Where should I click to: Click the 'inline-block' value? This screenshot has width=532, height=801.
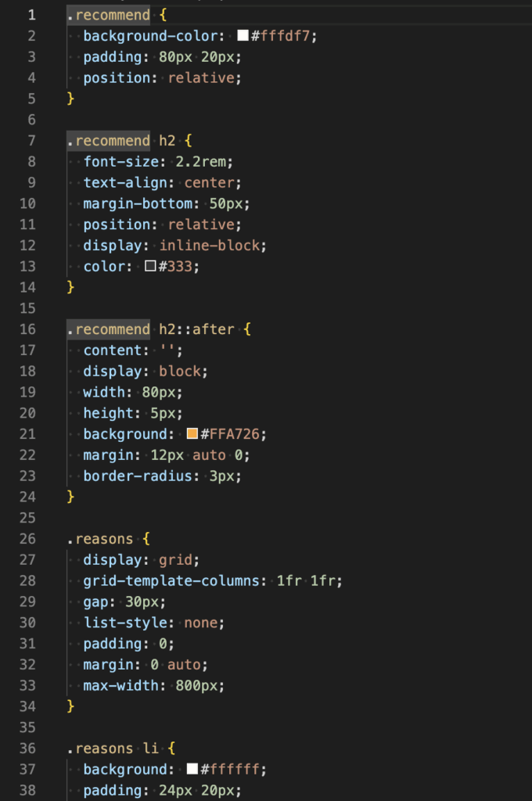[x=210, y=245]
